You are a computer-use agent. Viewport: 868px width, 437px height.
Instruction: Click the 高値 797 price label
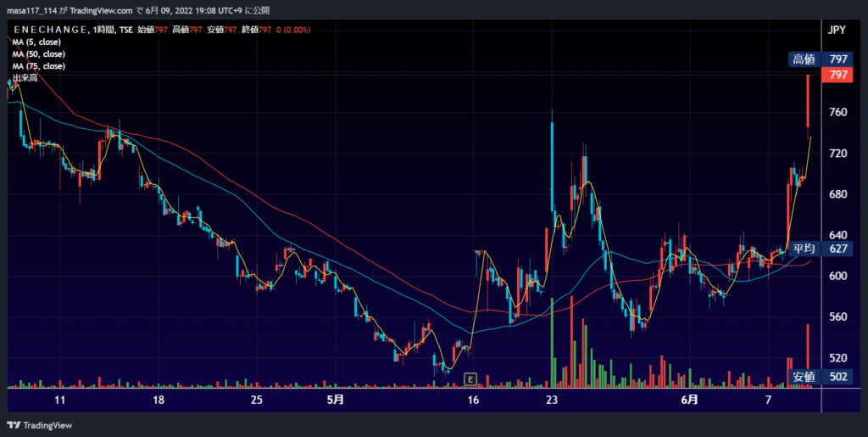[x=821, y=59]
